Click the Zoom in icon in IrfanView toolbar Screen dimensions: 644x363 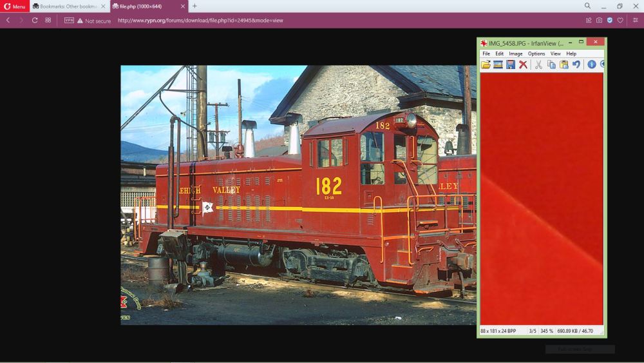pos(601,64)
